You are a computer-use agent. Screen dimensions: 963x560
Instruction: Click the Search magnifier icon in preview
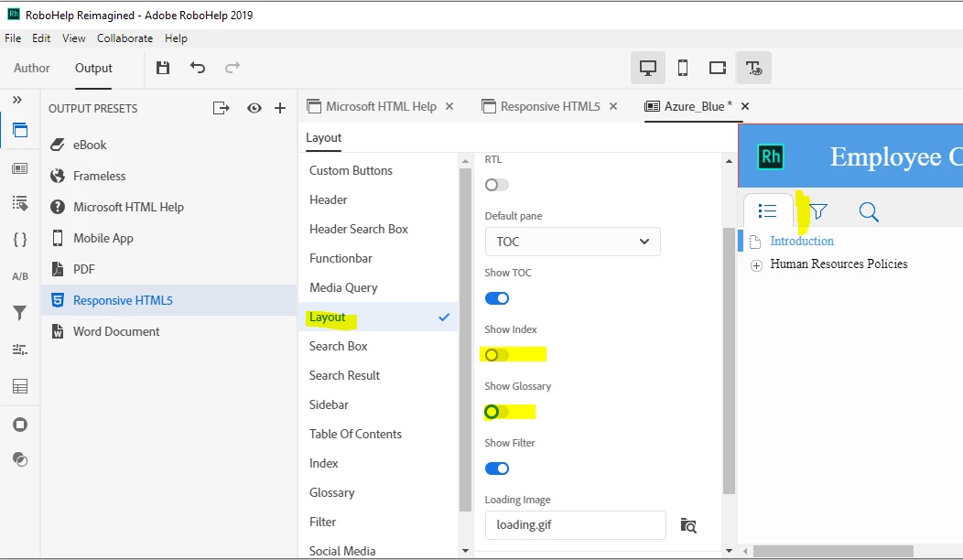pyautogui.click(x=869, y=212)
